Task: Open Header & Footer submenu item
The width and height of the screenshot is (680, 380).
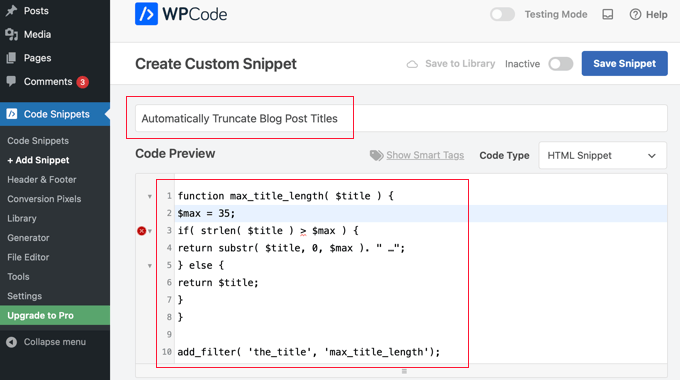Action: pos(42,180)
